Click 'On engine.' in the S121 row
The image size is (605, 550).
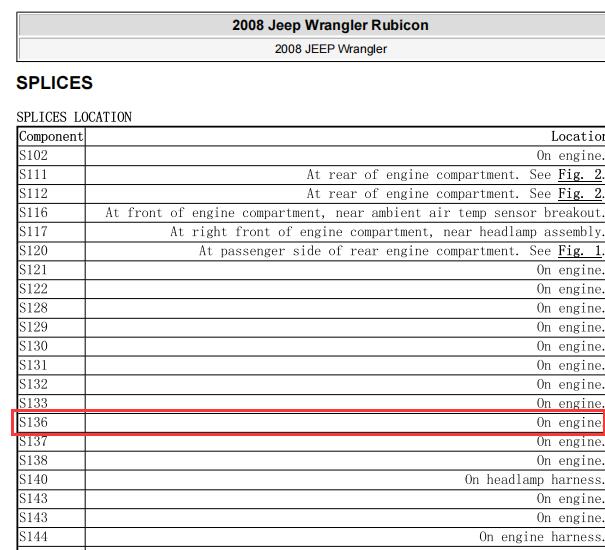[570, 270]
